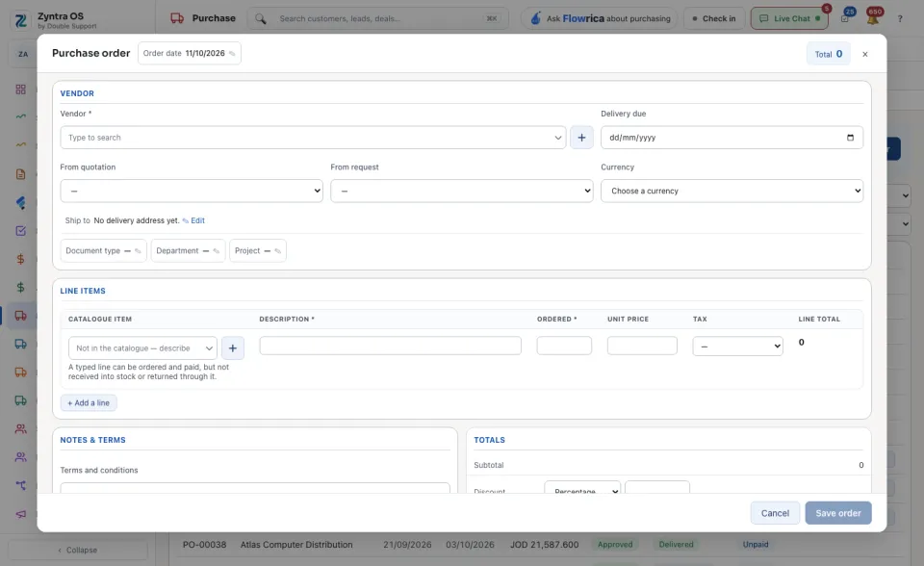The image size is (924, 566).
Task: Click the Unit price input field
Action: 642,346
